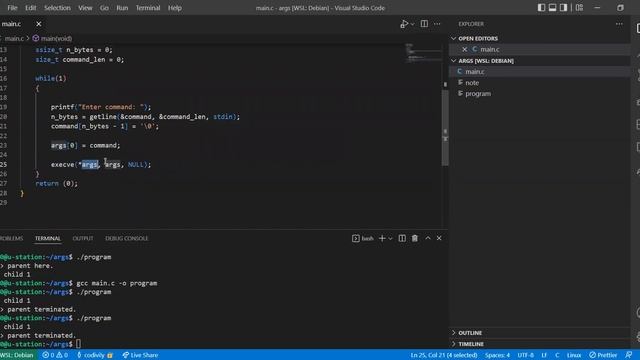The image size is (640, 360).
Task: Click the 'gcc main.c -o program' terminal line
Action: (116, 283)
